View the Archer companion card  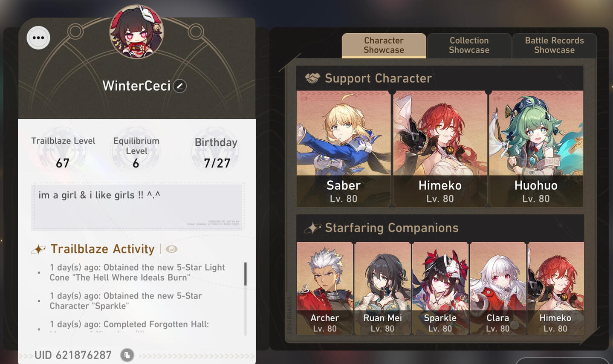pyautogui.click(x=325, y=289)
